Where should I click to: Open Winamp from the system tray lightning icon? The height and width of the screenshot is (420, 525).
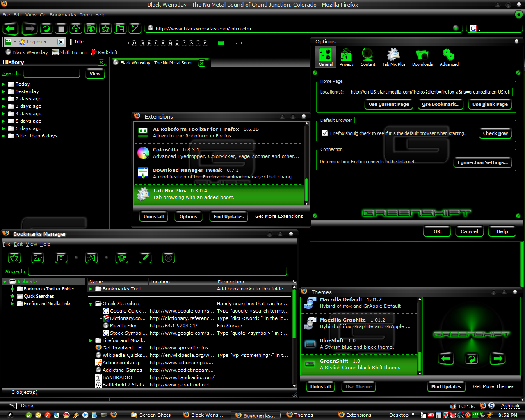490,415
